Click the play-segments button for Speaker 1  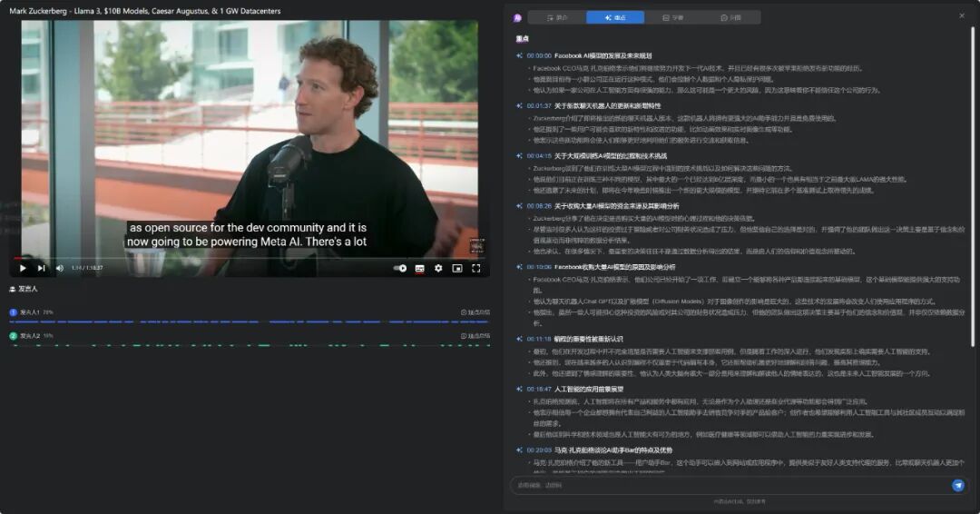coord(475,312)
